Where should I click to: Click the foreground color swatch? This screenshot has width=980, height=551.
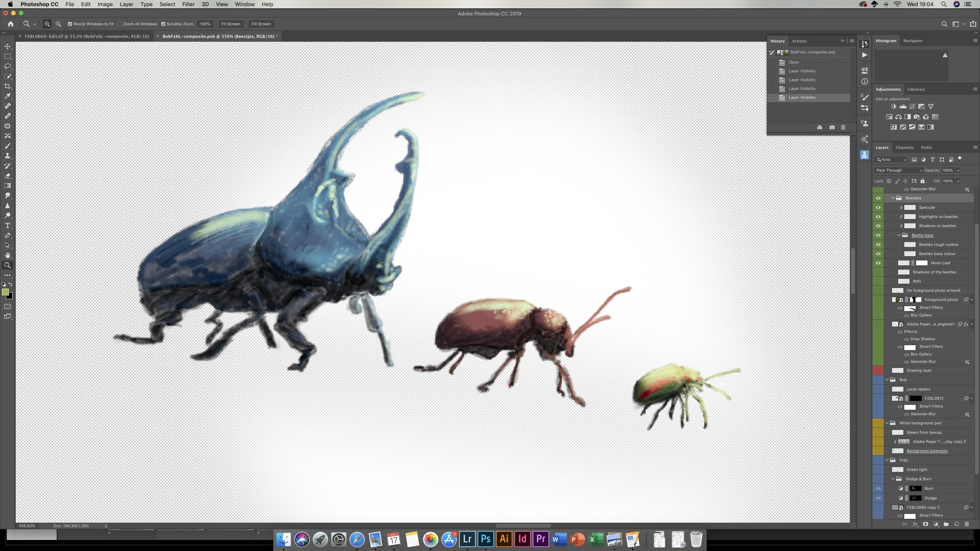[5, 292]
